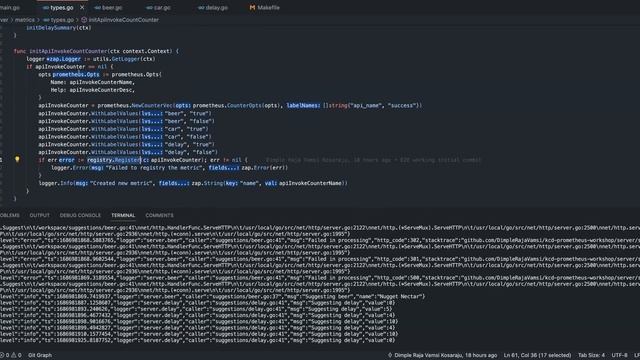Click the Makefile M file icon
Viewport: 640px width, 360px height.
252,7
